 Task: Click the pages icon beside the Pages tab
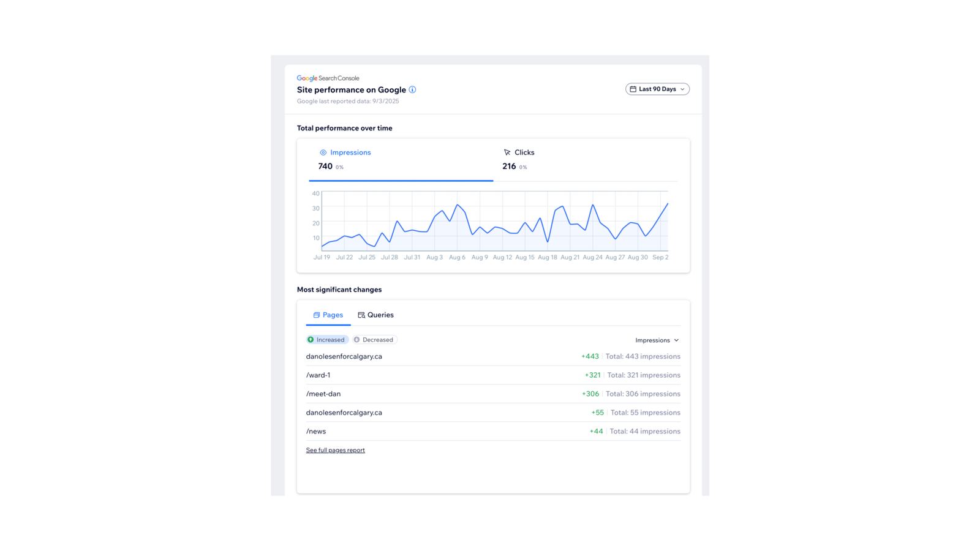[317, 315]
